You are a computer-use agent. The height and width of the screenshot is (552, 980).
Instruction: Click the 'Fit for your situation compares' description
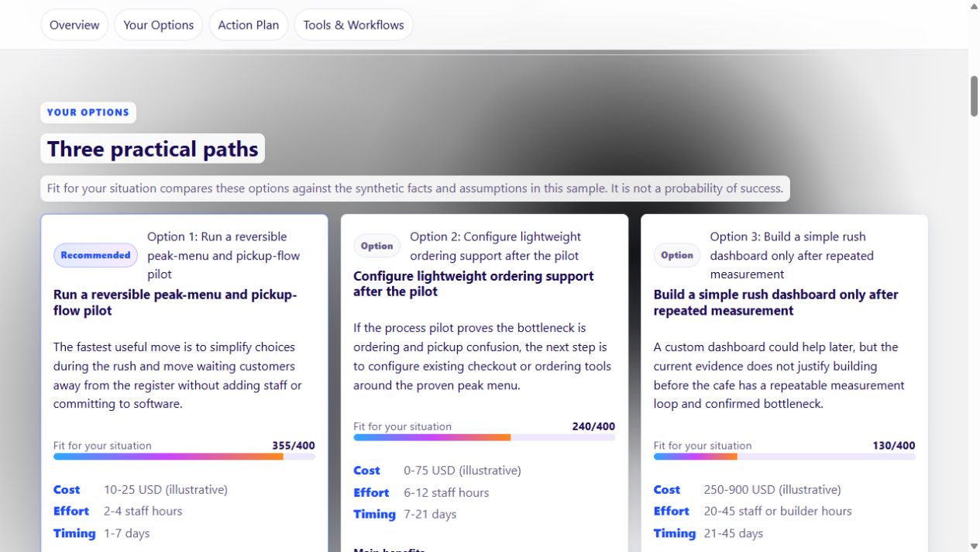coord(415,188)
